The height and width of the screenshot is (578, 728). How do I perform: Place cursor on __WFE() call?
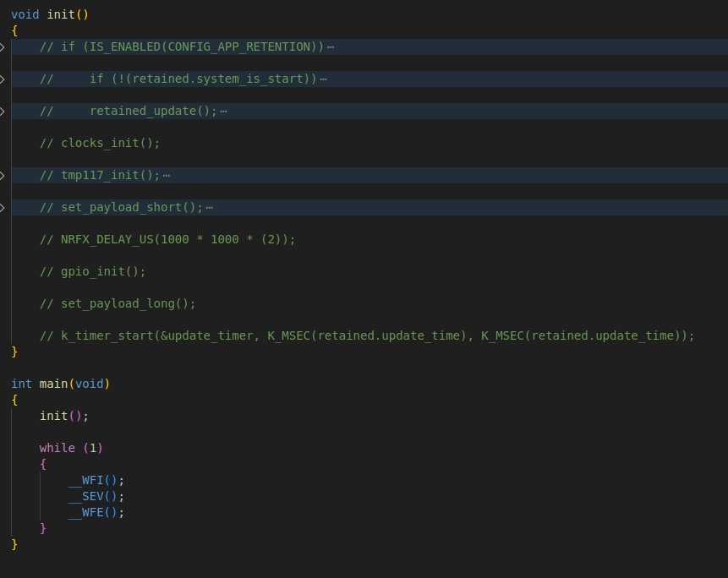[96, 513]
